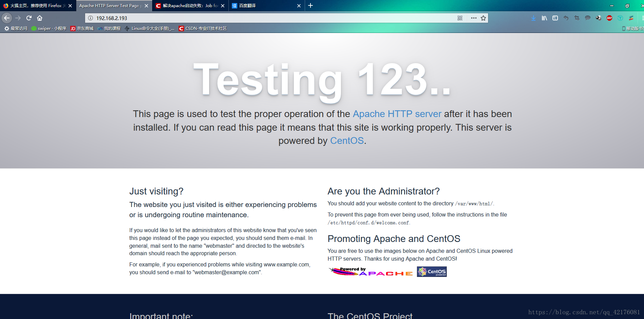Open the Library bookshelf icon

pos(544,18)
